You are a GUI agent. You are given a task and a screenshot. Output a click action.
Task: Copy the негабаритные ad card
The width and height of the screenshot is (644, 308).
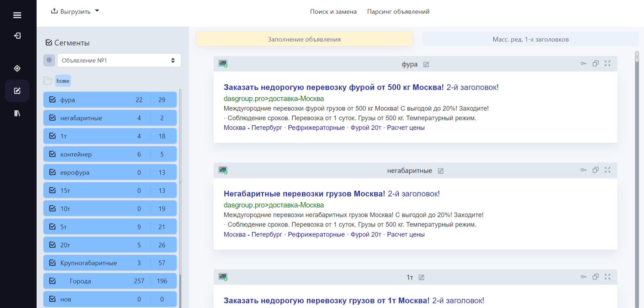tap(596, 170)
